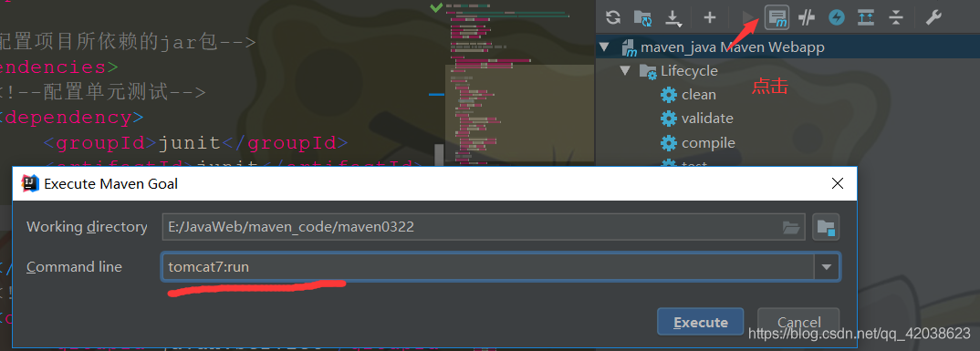Screen dimensions: 980x351
Task: Click the Execute Maven Goal dialog title
Action: [x=110, y=183]
